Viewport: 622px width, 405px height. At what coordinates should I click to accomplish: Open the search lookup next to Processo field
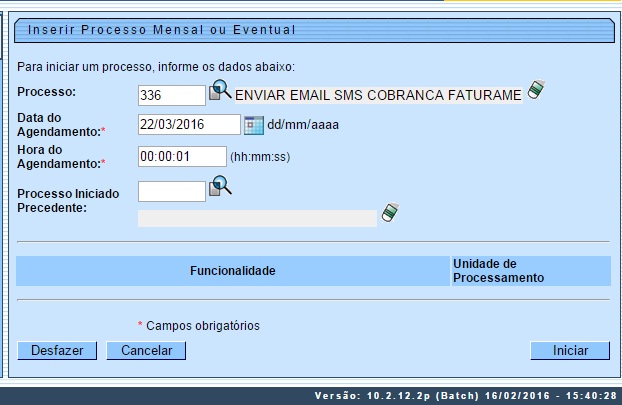[220, 90]
